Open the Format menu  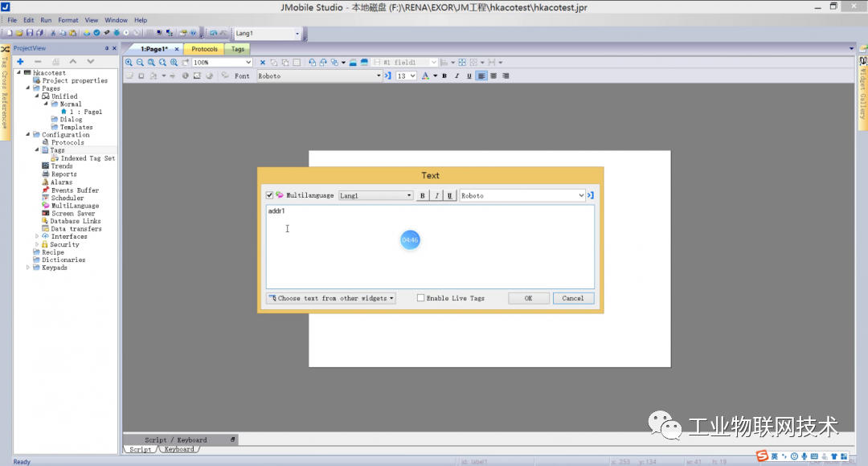click(x=68, y=19)
